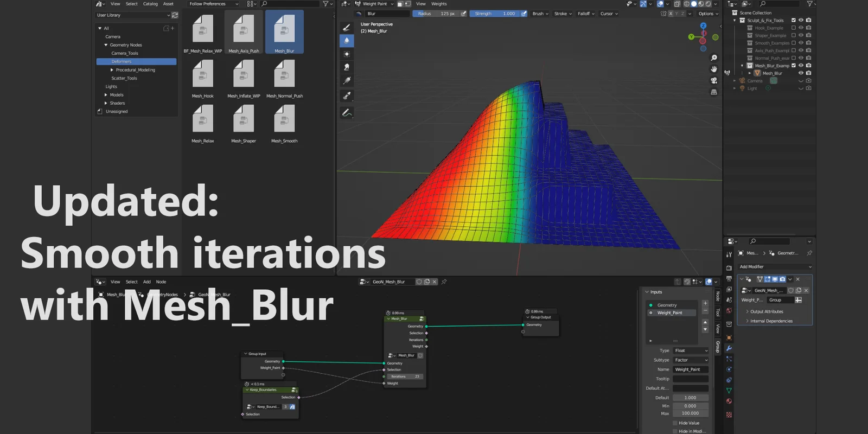
Task: Open the Brush settings dropdown
Action: click(540, 14)
